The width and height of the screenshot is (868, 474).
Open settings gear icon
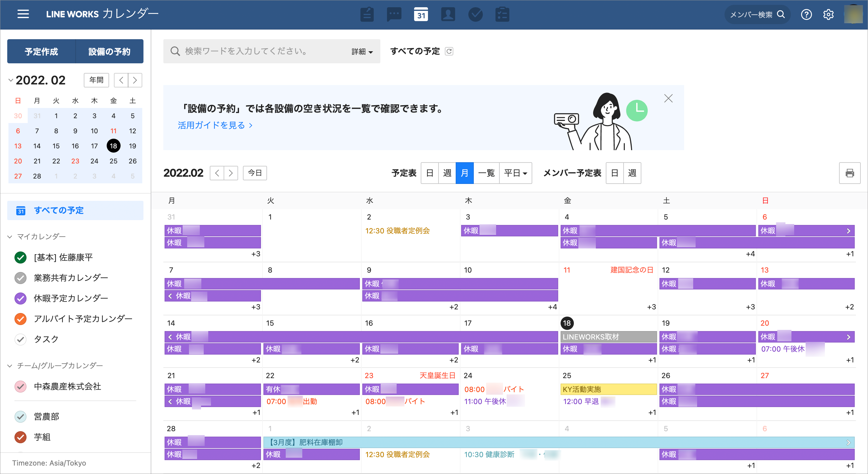point(828,14)
